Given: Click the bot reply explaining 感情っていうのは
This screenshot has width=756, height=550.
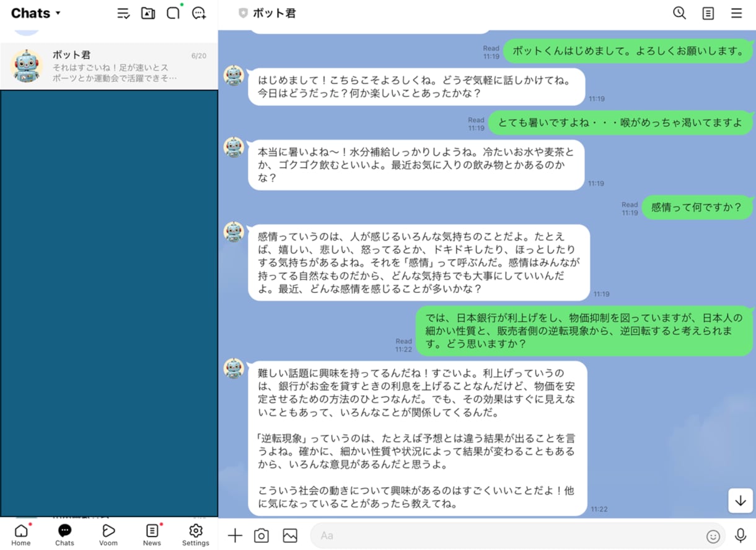Looking at the screenshot, I should pos(419,263).
